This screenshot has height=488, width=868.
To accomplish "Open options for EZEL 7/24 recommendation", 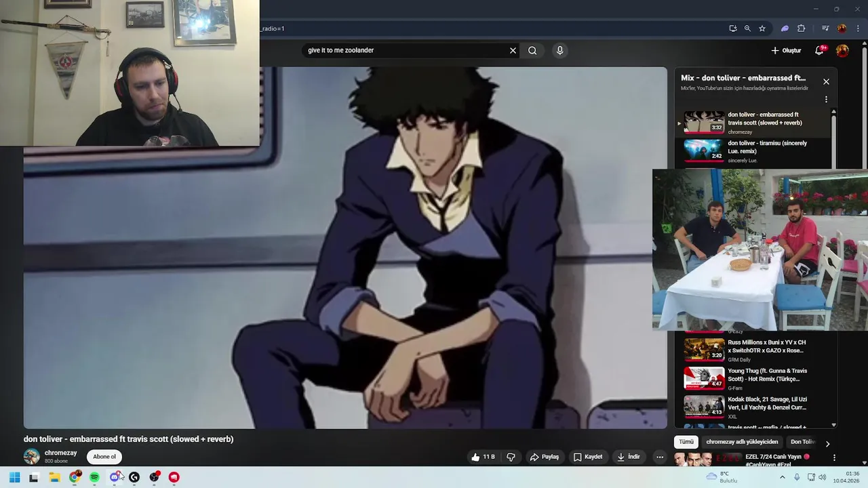I will coord(834,458).
